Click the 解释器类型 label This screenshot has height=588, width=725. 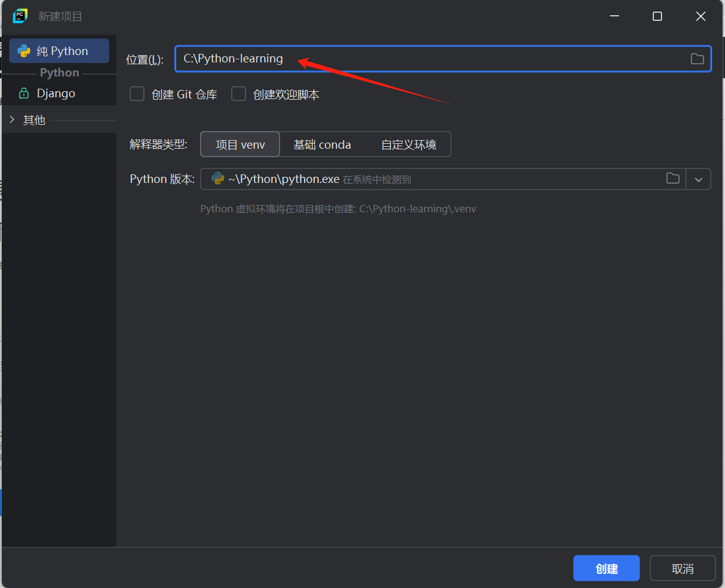pyautogui.click(x=158, y=144)
